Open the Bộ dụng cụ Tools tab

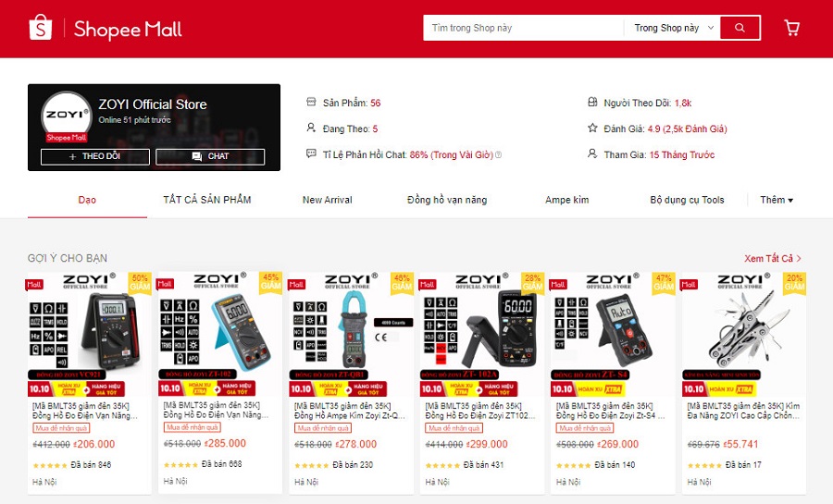(x=687, y=200)
